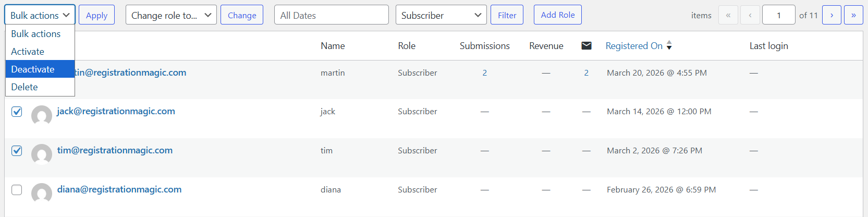Viewport: 868px width, 217px height.
Task: Click tim's user avatar icon
Action: pos(42,154)
